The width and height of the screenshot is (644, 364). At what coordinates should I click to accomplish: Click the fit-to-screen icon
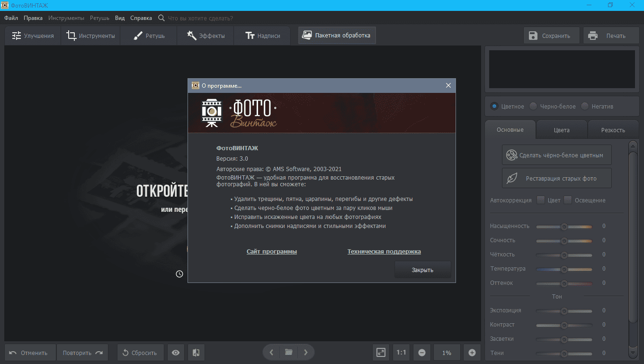tap(381, 353)
